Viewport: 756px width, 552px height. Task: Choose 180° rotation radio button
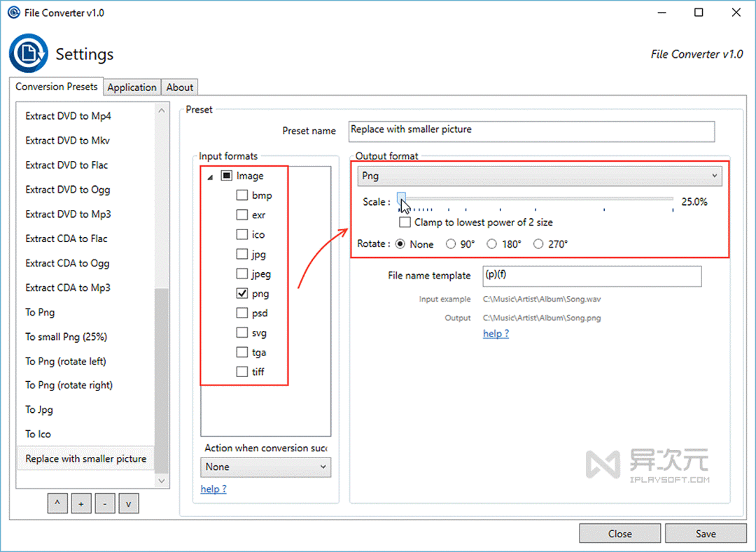[x=492, y=244]
